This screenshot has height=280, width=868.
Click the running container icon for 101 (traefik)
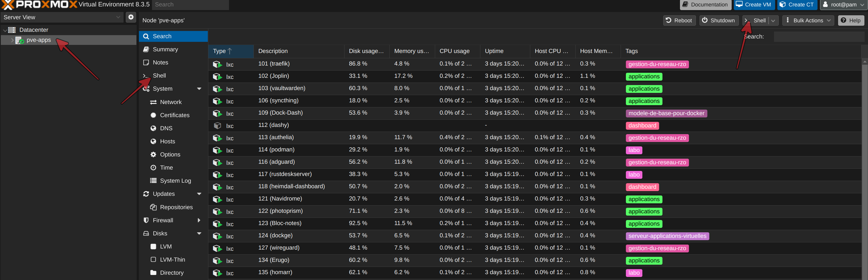(217, 64)
